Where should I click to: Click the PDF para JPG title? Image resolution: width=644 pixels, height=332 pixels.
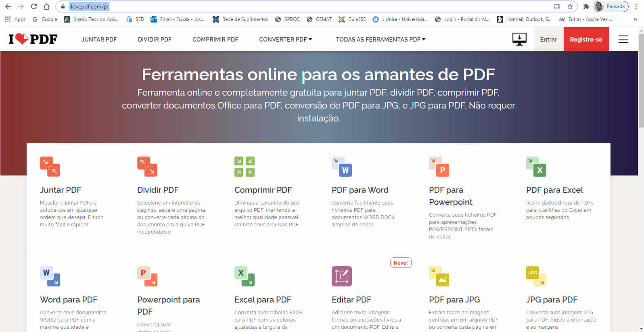pos(454,300)
